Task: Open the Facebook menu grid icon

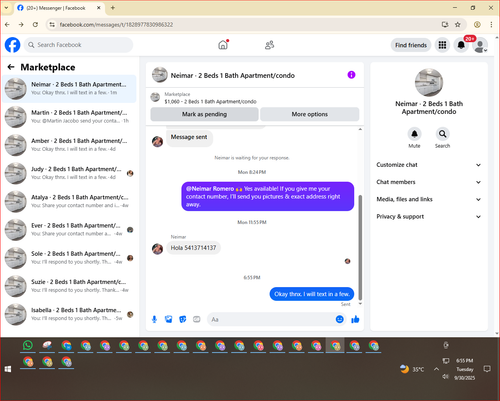Action: click(x=442, y=45)
